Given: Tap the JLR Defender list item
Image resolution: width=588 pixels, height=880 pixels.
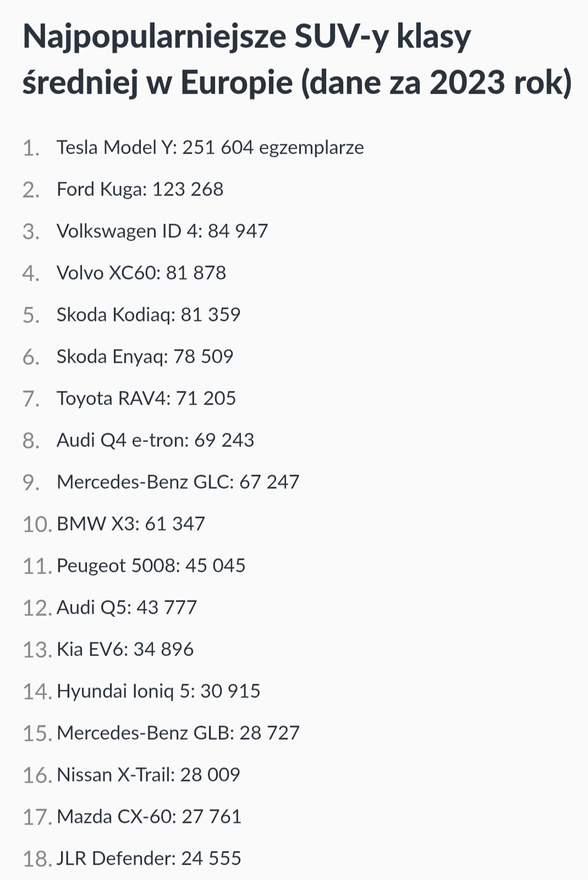Looking at the screenshot, I should [x=149, y=859].
